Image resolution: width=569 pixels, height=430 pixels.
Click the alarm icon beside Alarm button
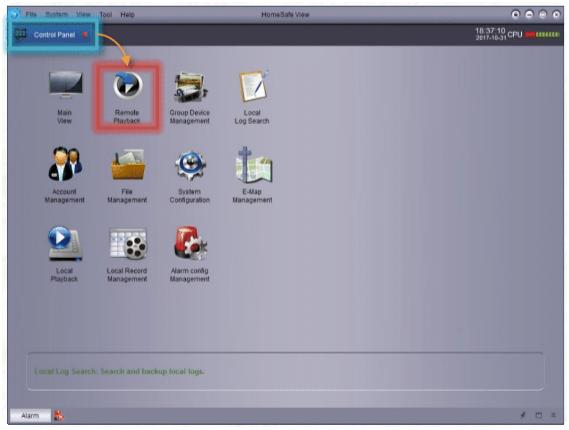click(59, 415)
